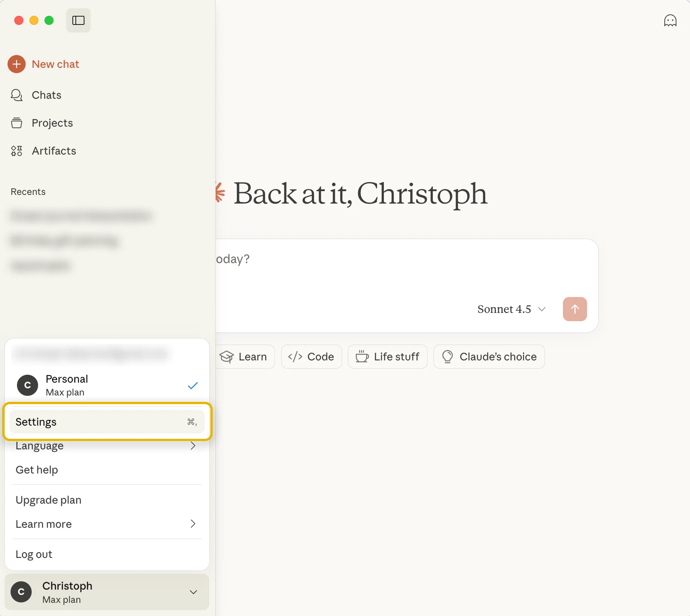This screenshot has height=616, width=690.
Task: Open Chats from the sidebar
Action: (x=46, y=95)
